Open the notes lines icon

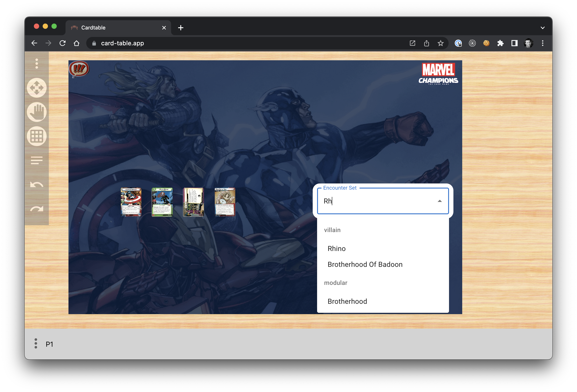pos(37,160)
